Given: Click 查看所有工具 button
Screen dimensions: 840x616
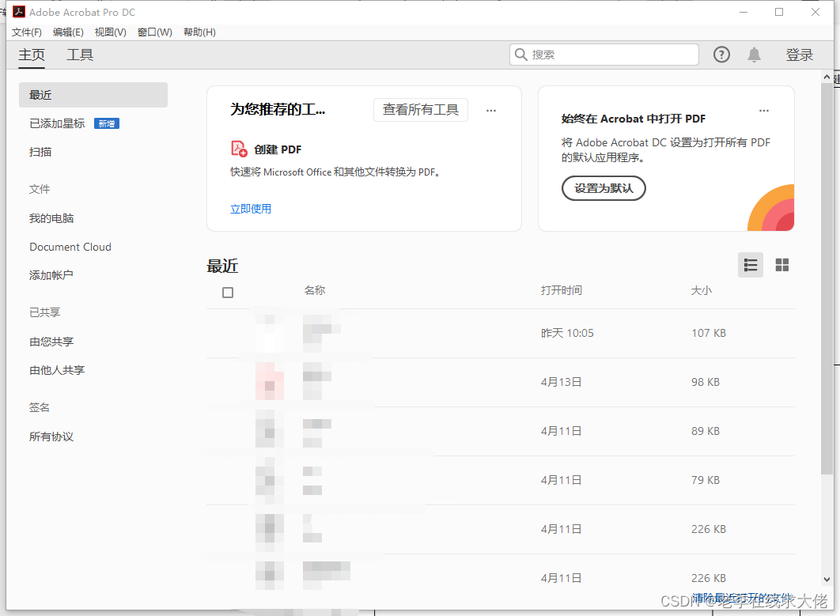Looking at the screenshot, I should (421, 110).
